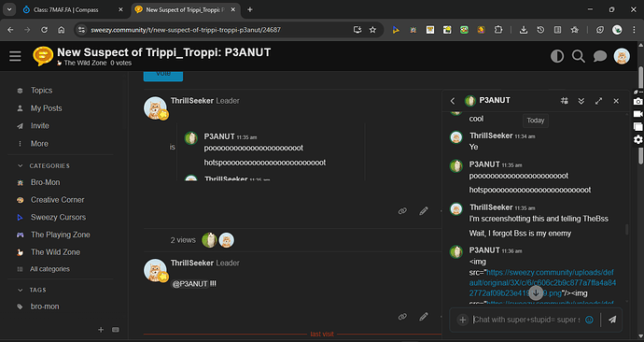Screen dimensions: 644x342
Task: Click the camera icon on side toolbar
Action: [x=637, y=102]
